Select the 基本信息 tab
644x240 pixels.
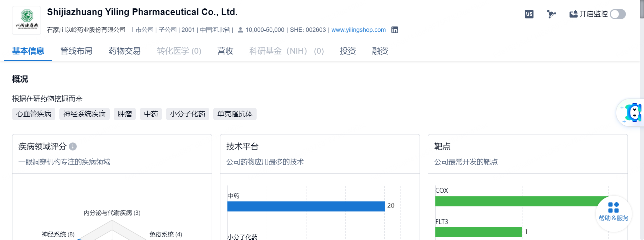click(28, 51)
